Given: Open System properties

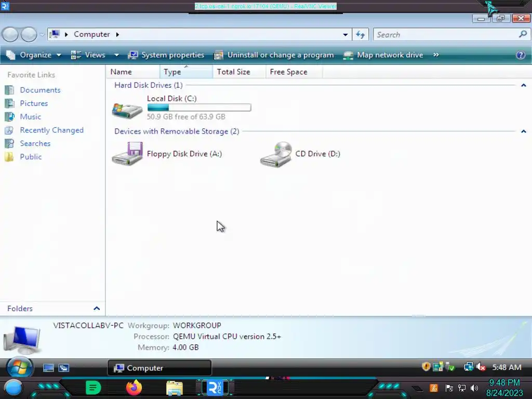Looking at the screenshot, I should (x=166, y=55).
